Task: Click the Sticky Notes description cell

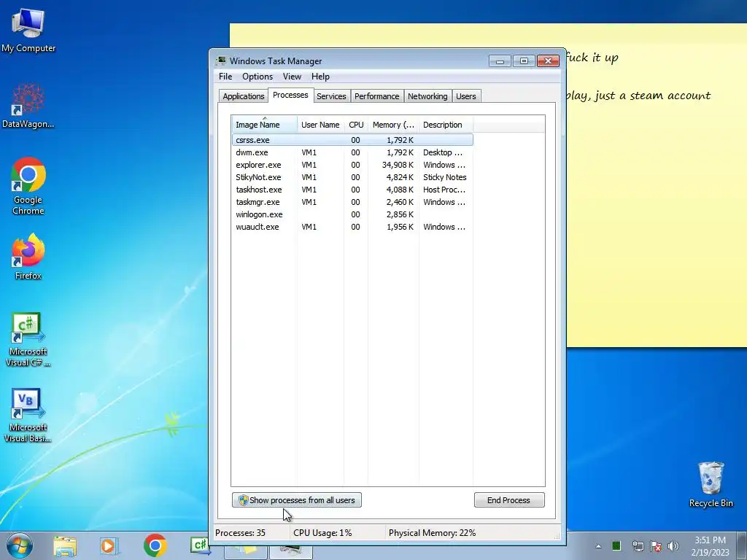Action: click(x=444, y=177)
